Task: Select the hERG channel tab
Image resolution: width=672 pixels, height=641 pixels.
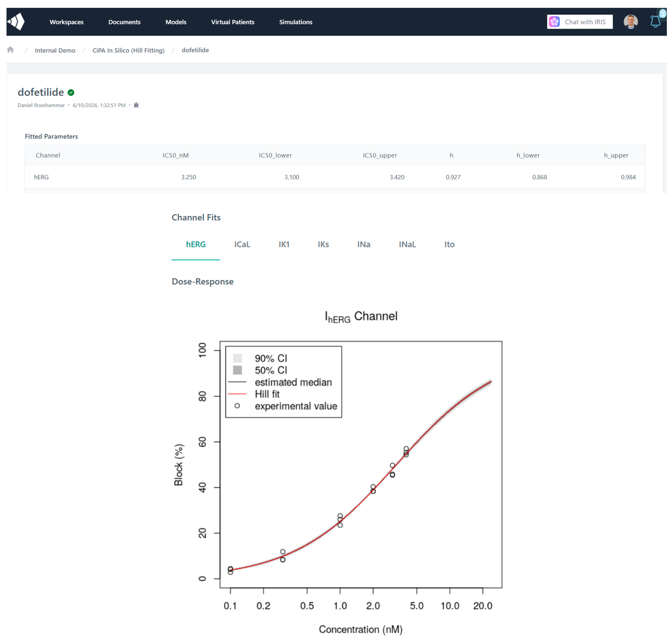Action: (x=196, y=244)
